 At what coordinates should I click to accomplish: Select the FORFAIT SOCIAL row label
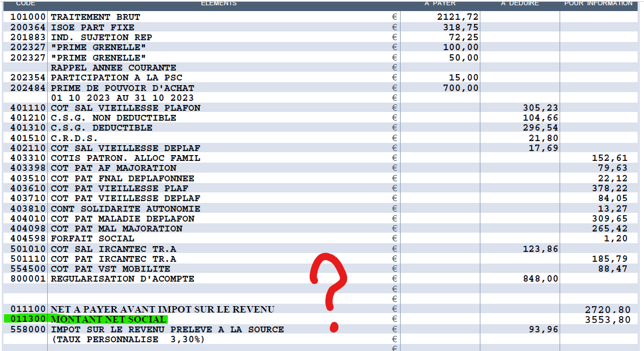tap(93, 238)
